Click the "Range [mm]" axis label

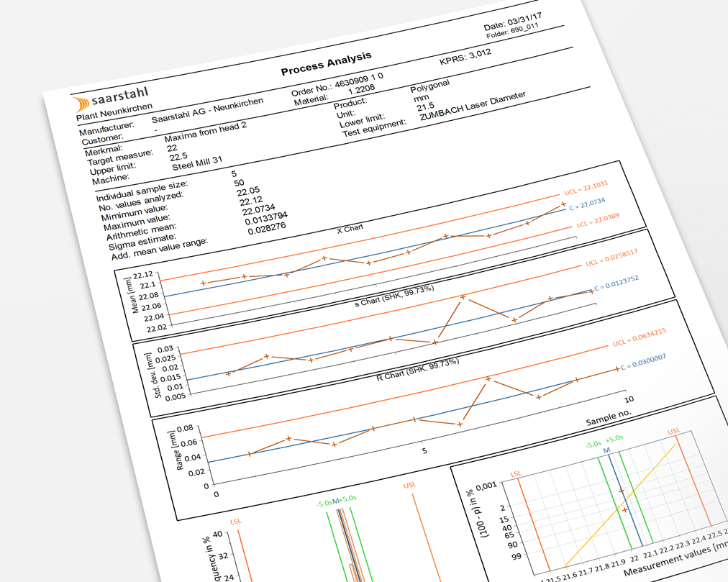point(175,450)
